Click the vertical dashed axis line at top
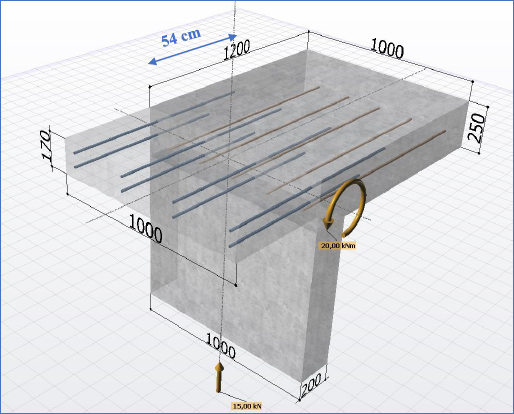 coord(236,20)
